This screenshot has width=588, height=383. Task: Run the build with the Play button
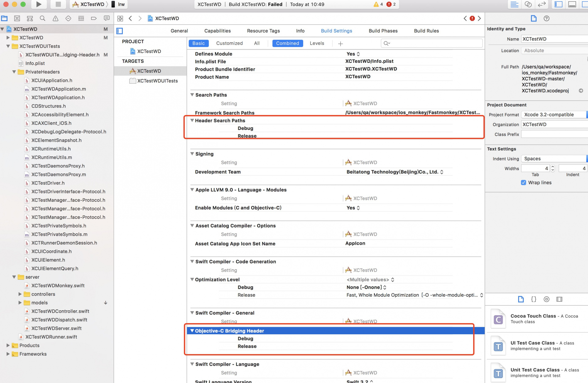39,4
